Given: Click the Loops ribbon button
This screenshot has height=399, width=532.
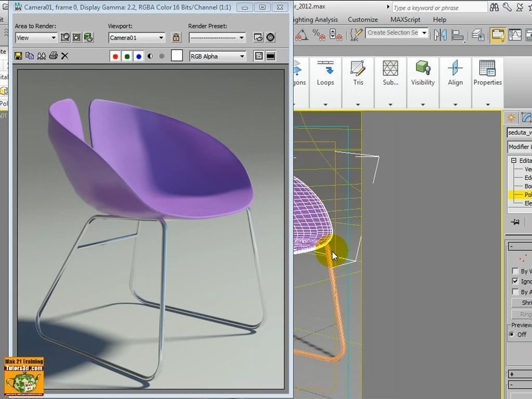Looking at the screenshot, I should 326,74.
